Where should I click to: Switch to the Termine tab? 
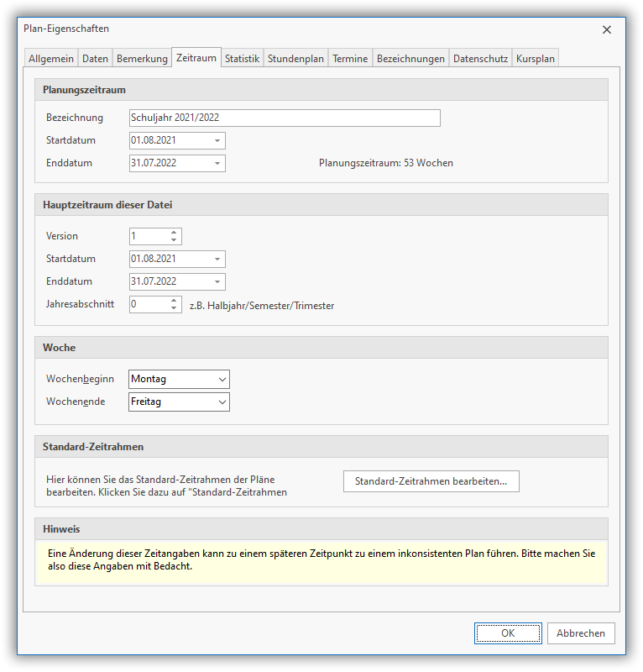click(350, 59)
